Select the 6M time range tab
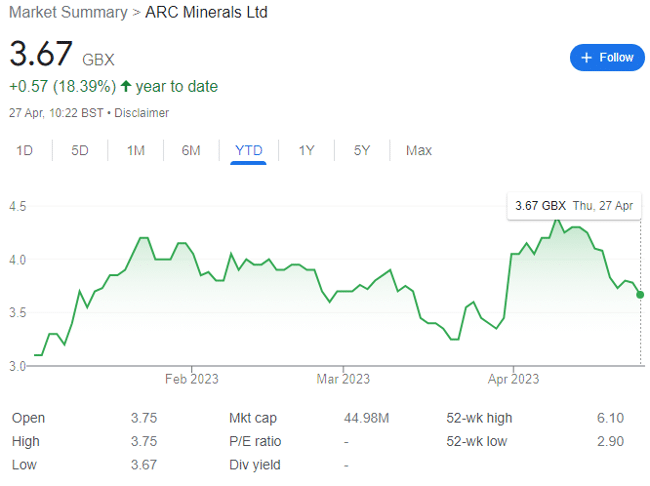This screenshot has width=650, height=486. pyautogui.click(x=191, y=150)
